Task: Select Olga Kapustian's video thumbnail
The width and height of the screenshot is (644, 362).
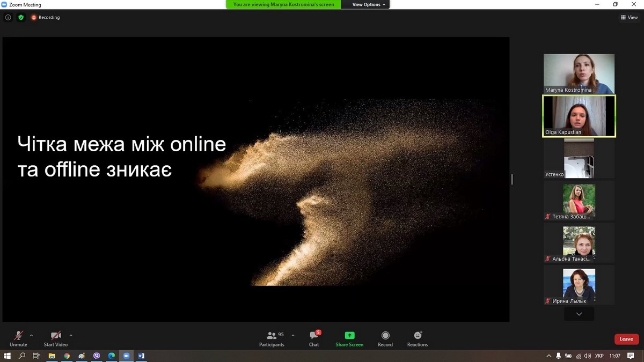Action: [x=579, y=116]
